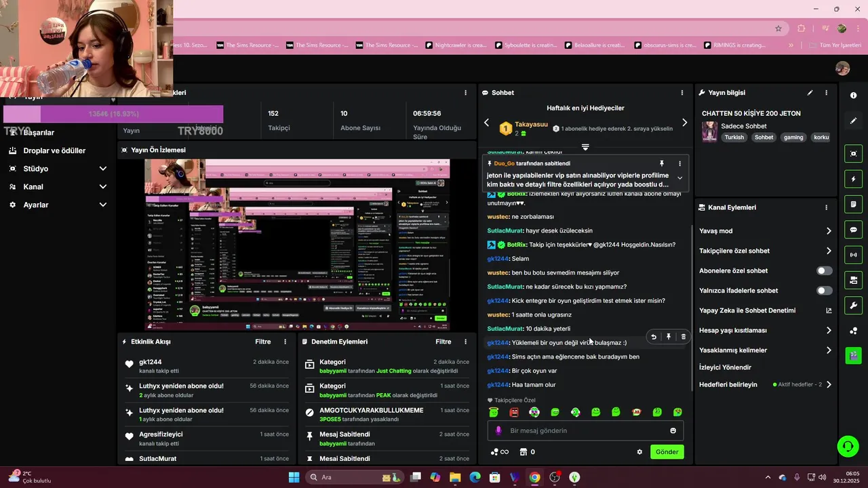Click the green clapperboard icon in sidebar
868x488 pixels.
(x=853, y=355)
